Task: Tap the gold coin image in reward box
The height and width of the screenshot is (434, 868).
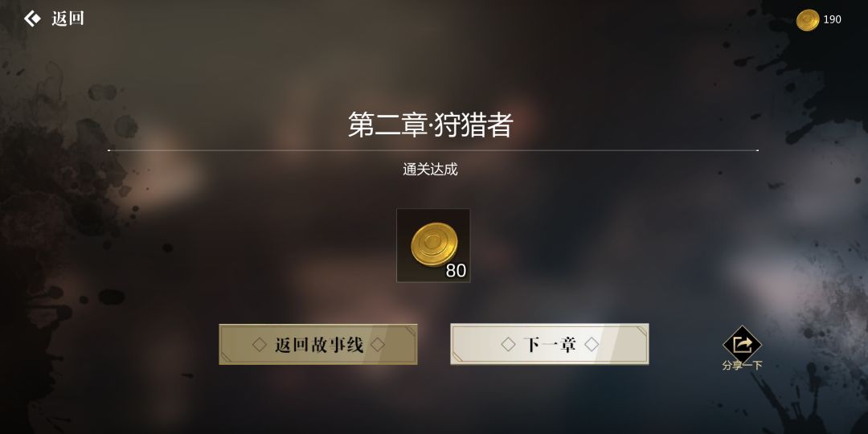Action: pos(433,244)
